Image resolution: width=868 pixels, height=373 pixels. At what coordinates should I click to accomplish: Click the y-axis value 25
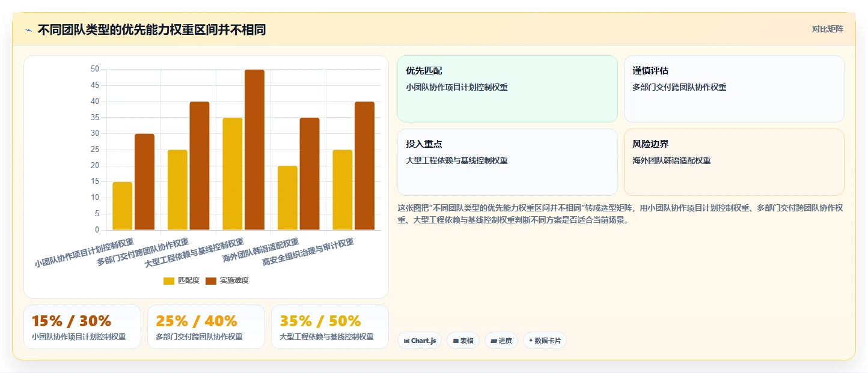pyautogui.click(x=95, y=150)
